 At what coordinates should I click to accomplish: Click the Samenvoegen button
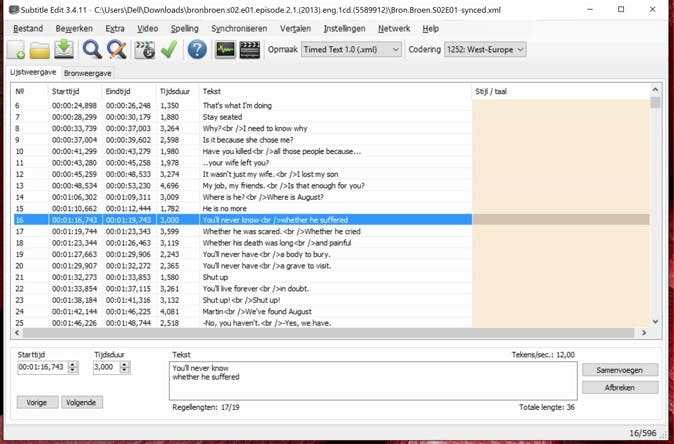click(x=620, y=370)
